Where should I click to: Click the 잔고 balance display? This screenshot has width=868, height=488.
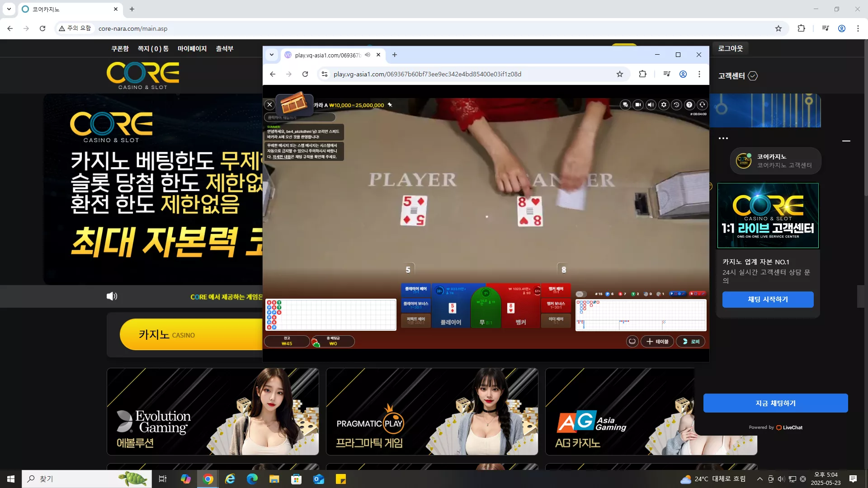(x=287, y=341)
